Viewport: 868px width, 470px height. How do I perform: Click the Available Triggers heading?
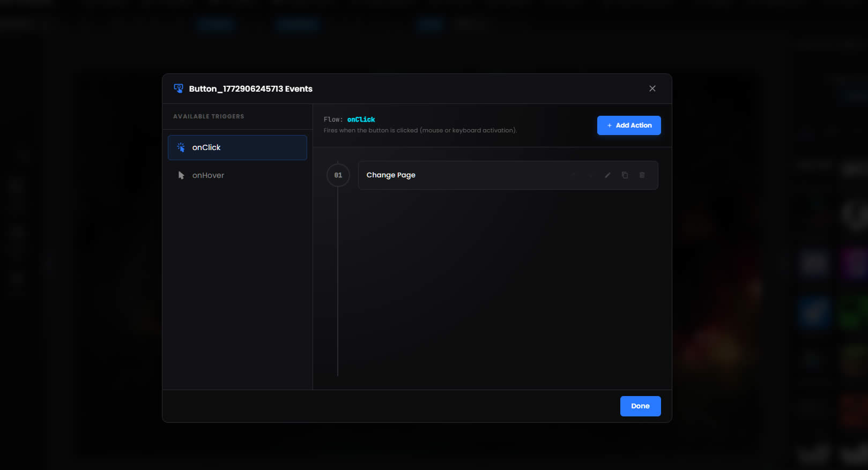tap(209, 116)
